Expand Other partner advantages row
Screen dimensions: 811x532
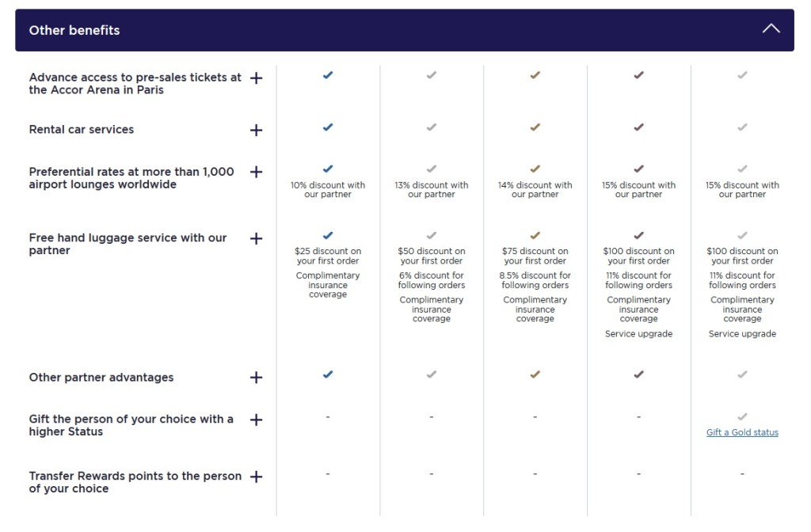[256, 378]
